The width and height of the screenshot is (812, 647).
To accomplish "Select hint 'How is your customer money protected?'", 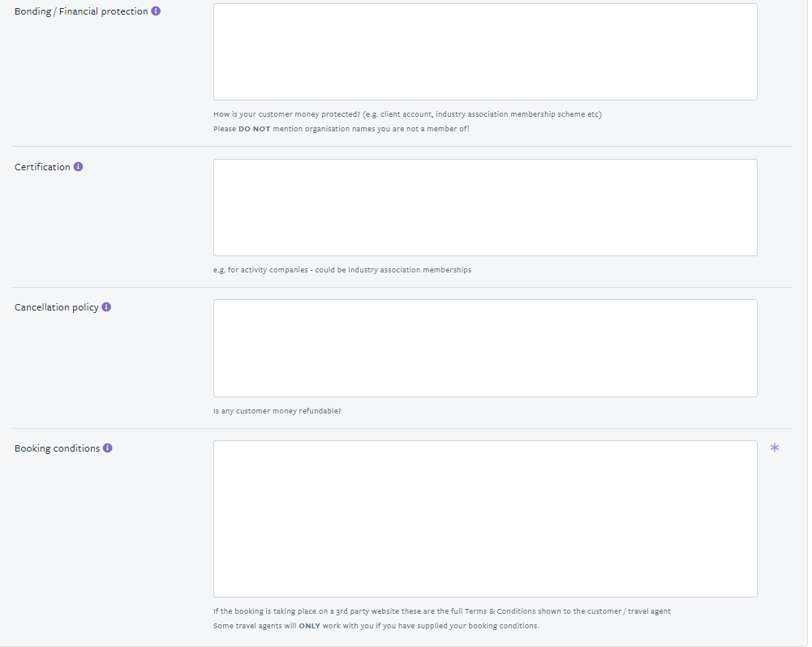I will click(x=407, y=114).
